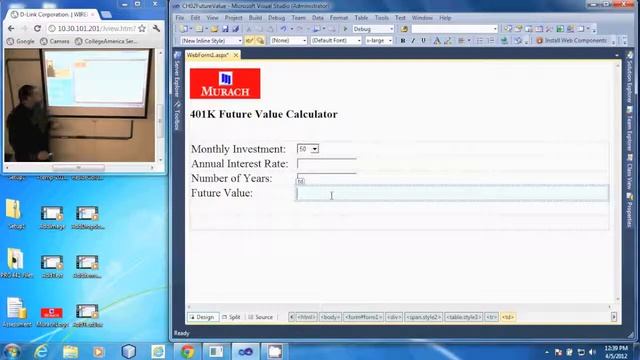The image size is (640, 360).
Task: Click the Undo arrow icon
Action: tap(284, 29)
